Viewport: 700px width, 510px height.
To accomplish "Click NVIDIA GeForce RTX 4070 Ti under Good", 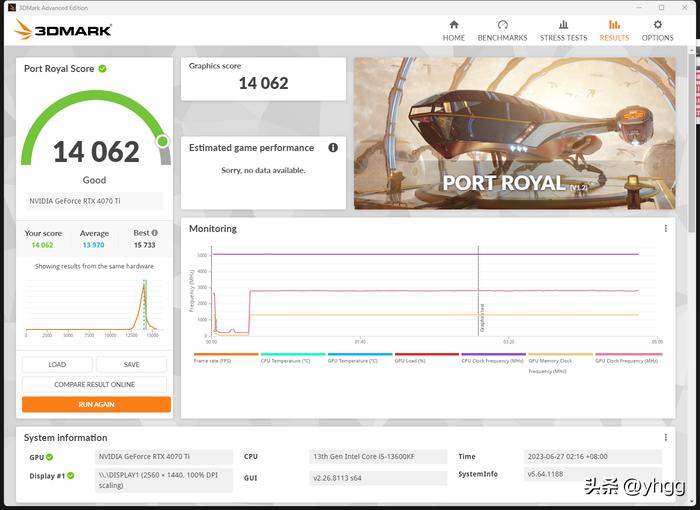I will (94, 201).
